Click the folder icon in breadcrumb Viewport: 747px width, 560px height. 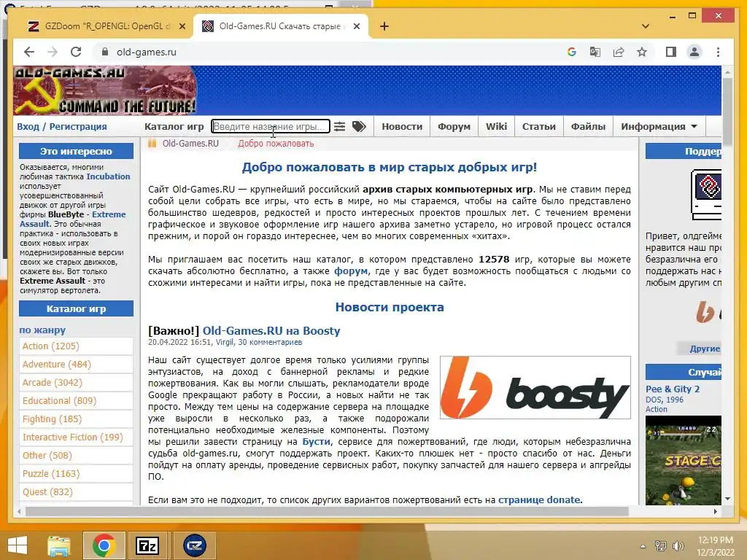[x=152, y=144]
